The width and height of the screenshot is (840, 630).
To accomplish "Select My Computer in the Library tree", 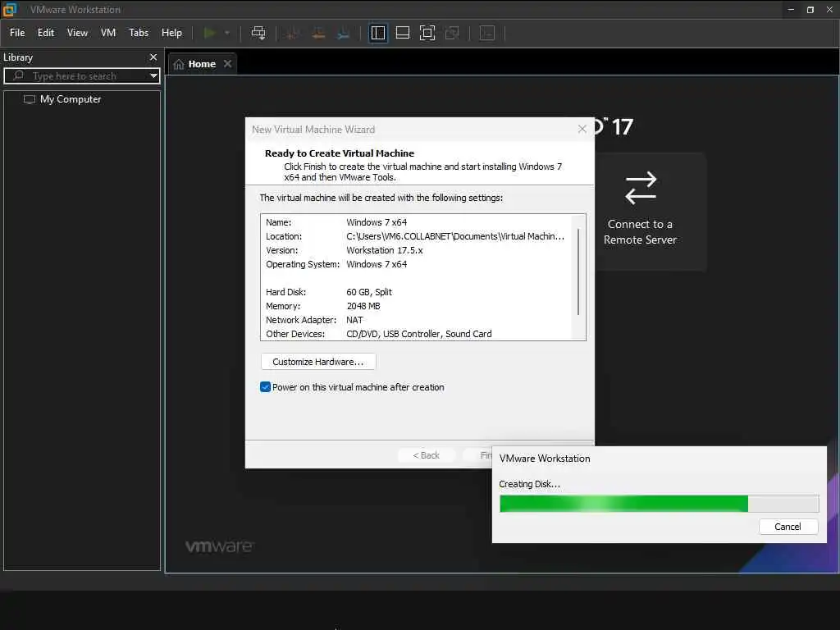I will 71,99.
